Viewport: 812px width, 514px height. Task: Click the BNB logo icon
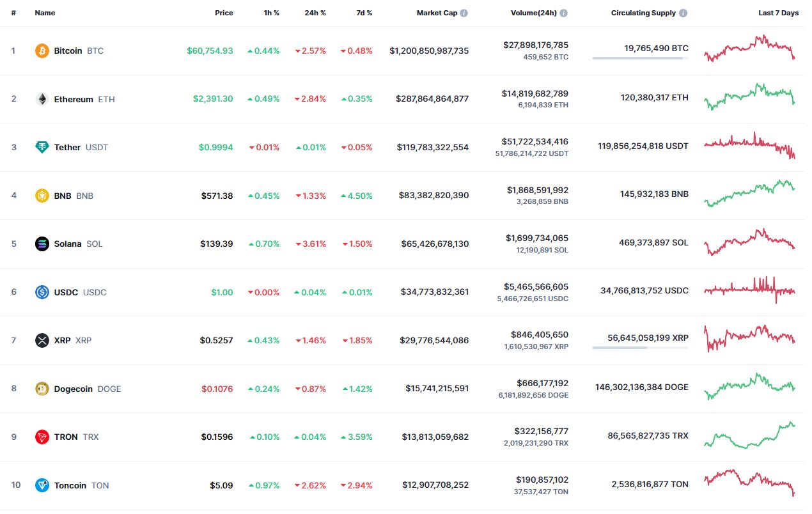tap(42, 196)
